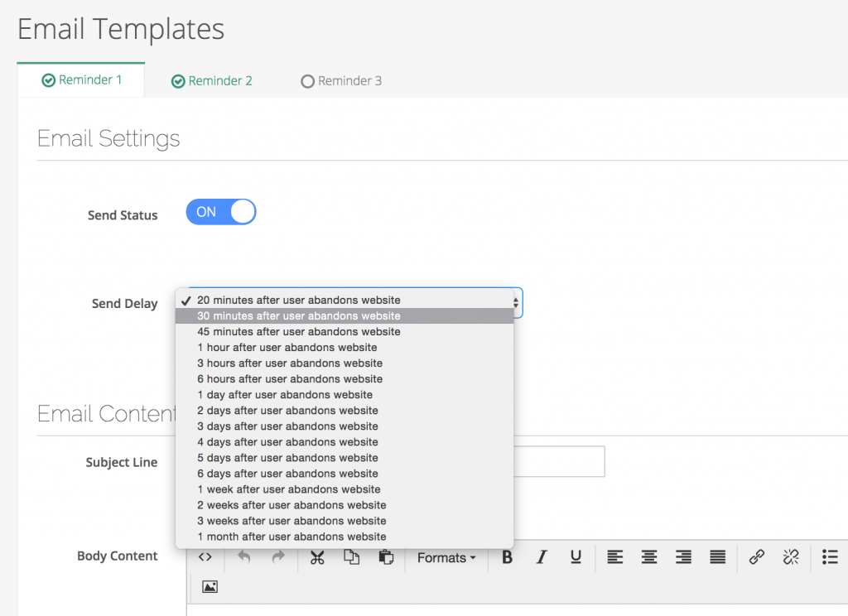Toggle bold formatting in the editor

(x=507, y=557)
